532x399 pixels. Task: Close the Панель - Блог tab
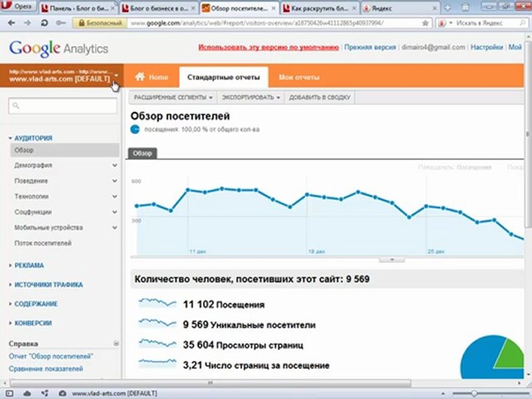(x=112, y=8)
